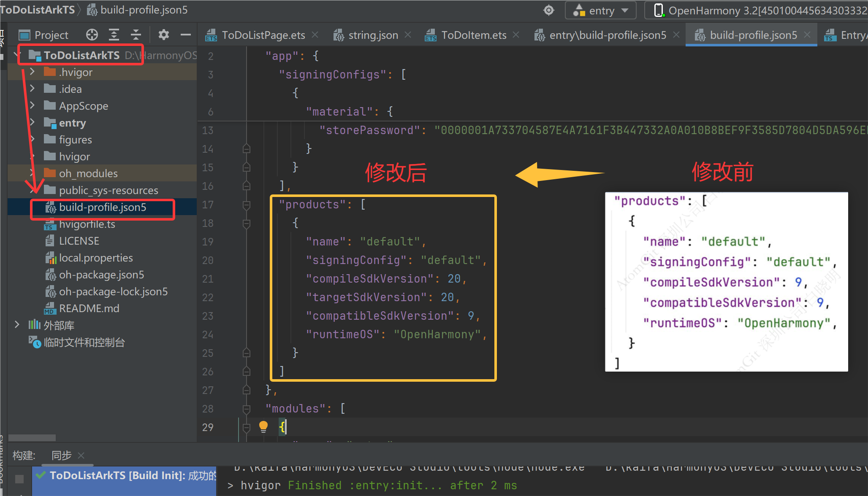This screenshot has width=868, height=496.
Task: Click the Project panel horizontal scrollbar
Action: (32, 437)
